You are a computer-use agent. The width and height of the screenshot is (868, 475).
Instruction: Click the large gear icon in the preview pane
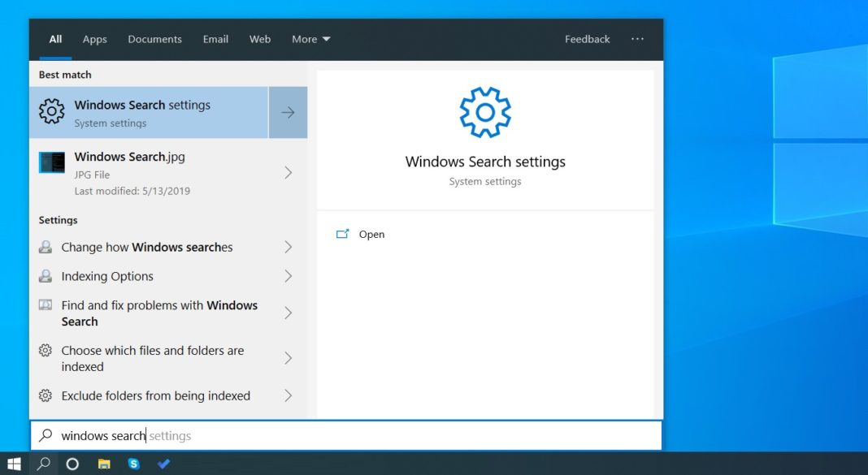(x=485, y=112)
